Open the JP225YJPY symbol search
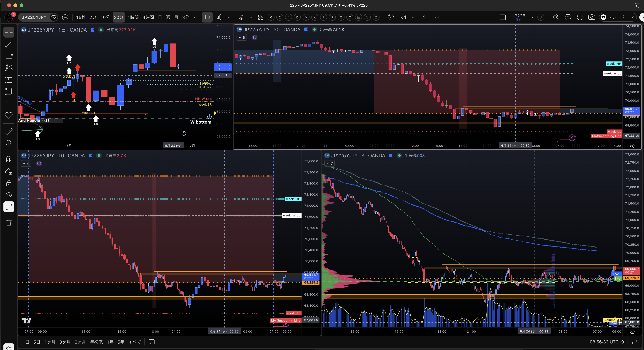The height and width of the screenshot is (350, 644). click(34, 17)
